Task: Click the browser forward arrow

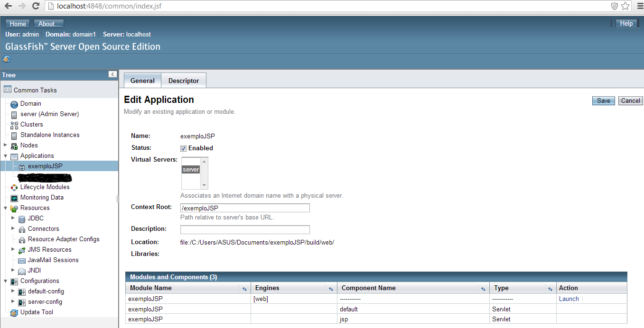Action: pos(21,6)
